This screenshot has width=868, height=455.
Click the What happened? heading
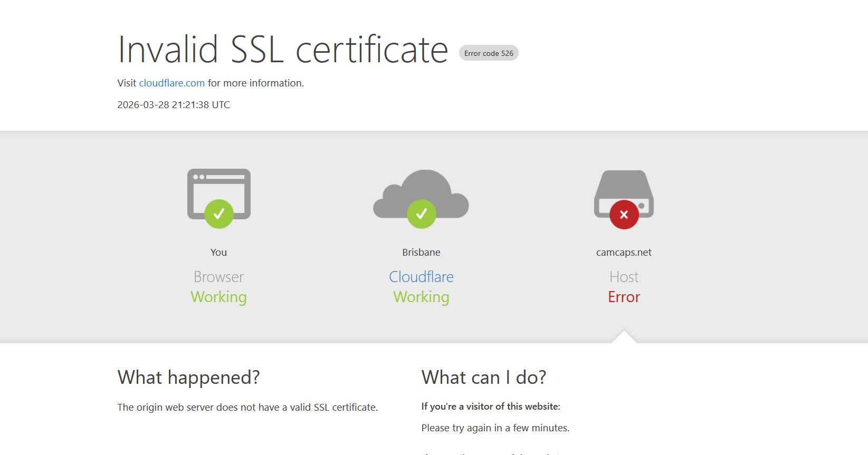tap(188, 377)
